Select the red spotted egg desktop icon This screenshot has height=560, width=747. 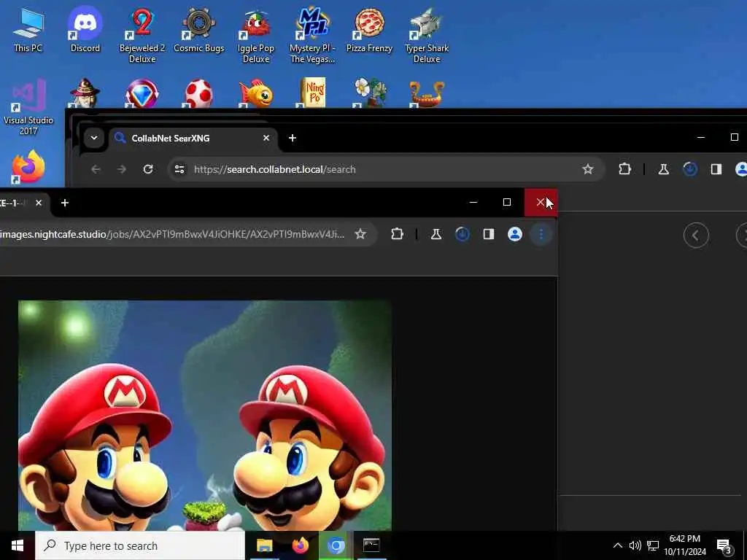pos(198,93)
